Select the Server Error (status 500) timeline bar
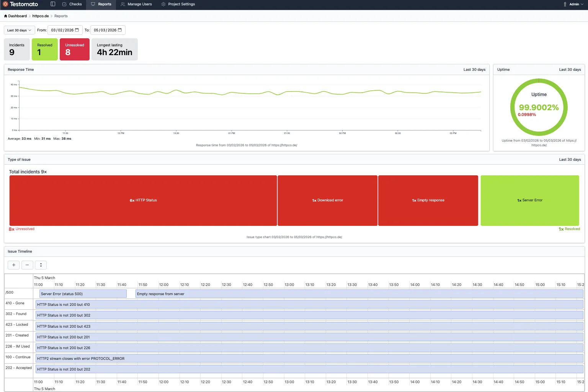This screenshot has height=392, width=588. click(x=83, y=294)
